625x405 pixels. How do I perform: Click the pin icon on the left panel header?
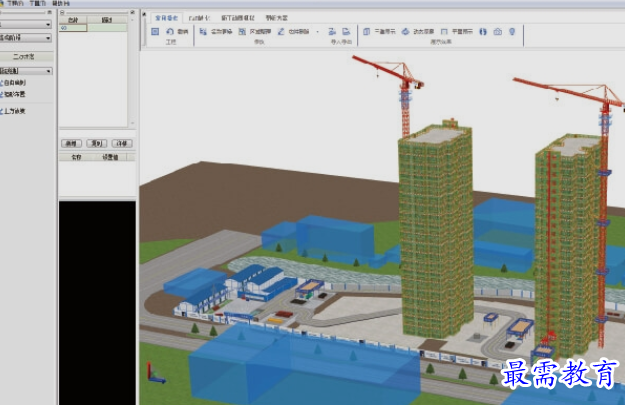50,12
